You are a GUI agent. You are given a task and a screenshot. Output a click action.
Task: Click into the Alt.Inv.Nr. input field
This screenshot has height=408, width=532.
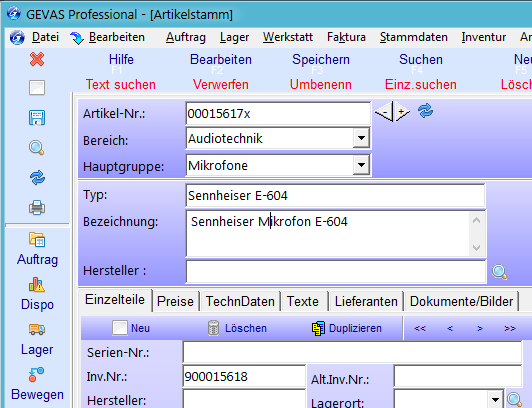click(457, 376)
